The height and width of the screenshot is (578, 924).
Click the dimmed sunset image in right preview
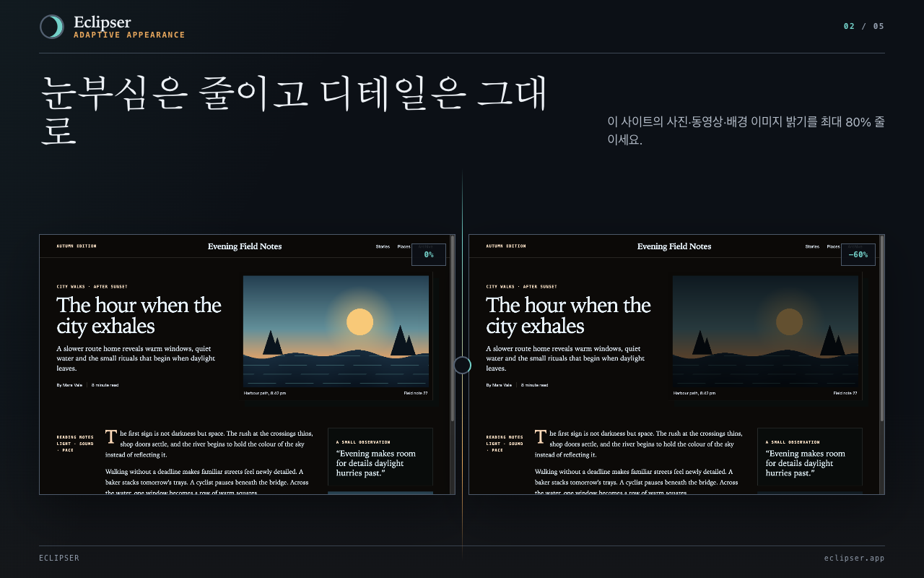(x=765, y=331)
